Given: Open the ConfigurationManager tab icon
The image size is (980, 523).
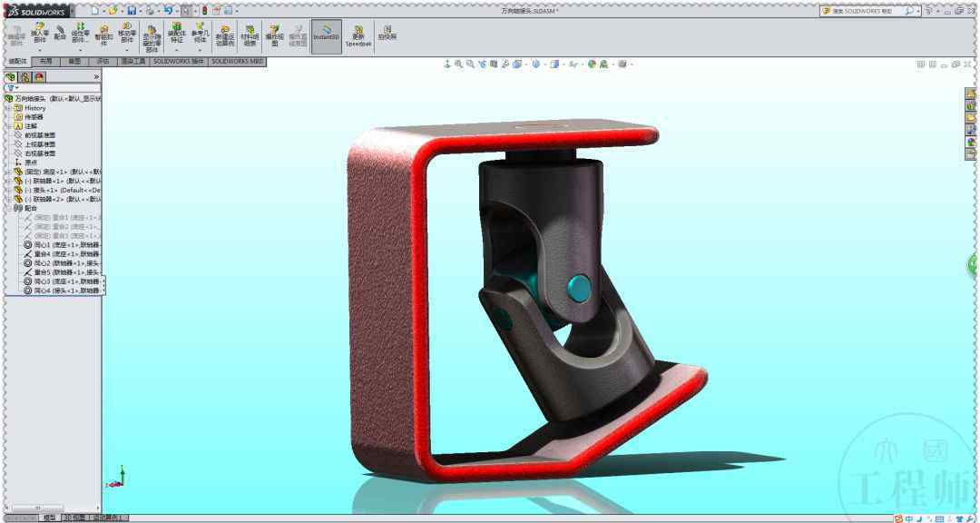Looking at the screenshot, I should click(x=25, y=77).
